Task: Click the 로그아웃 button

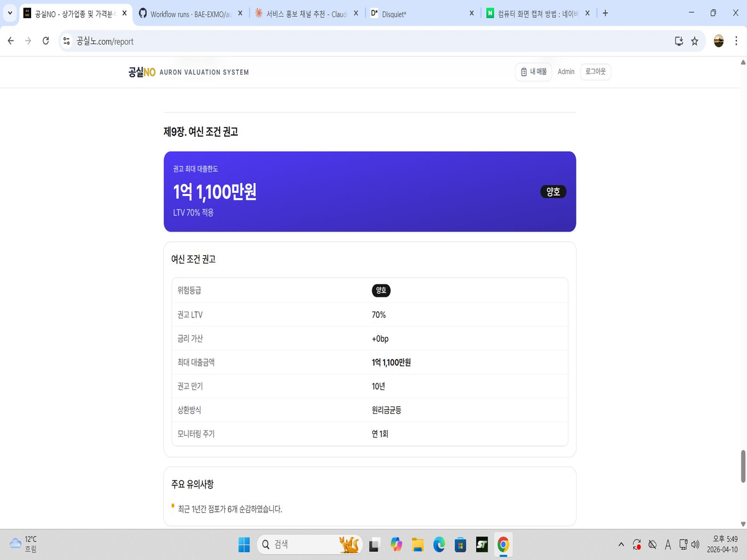Action: pyautogui.click(x=596, y=72)
